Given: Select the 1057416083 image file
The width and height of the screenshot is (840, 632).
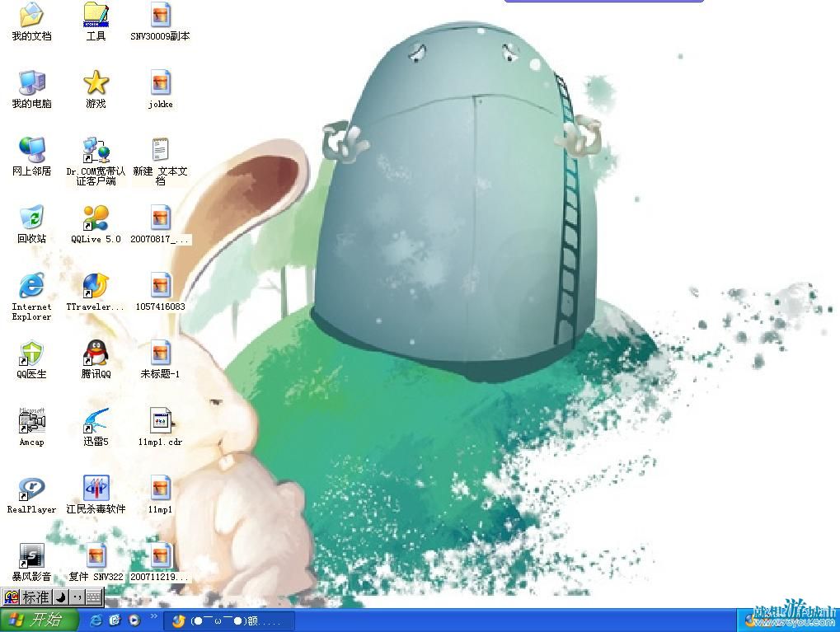Looking at the screenshot, I should [160, 292].
